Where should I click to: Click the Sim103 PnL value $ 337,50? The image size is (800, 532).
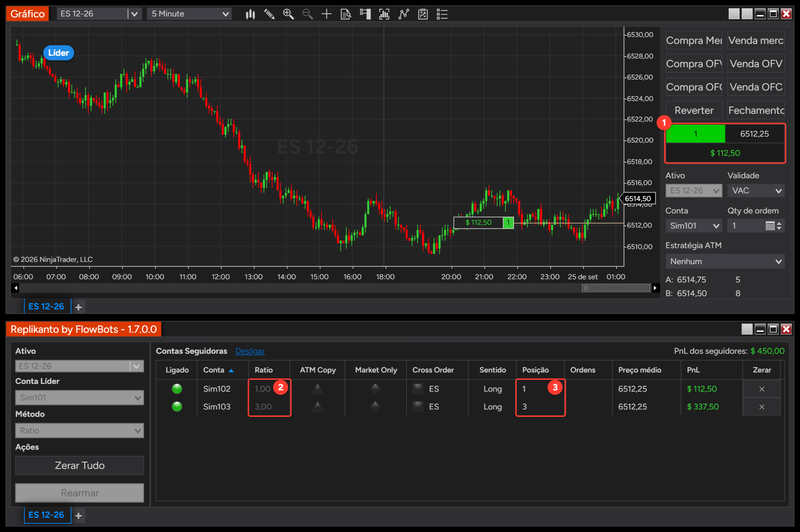[703, 407]
